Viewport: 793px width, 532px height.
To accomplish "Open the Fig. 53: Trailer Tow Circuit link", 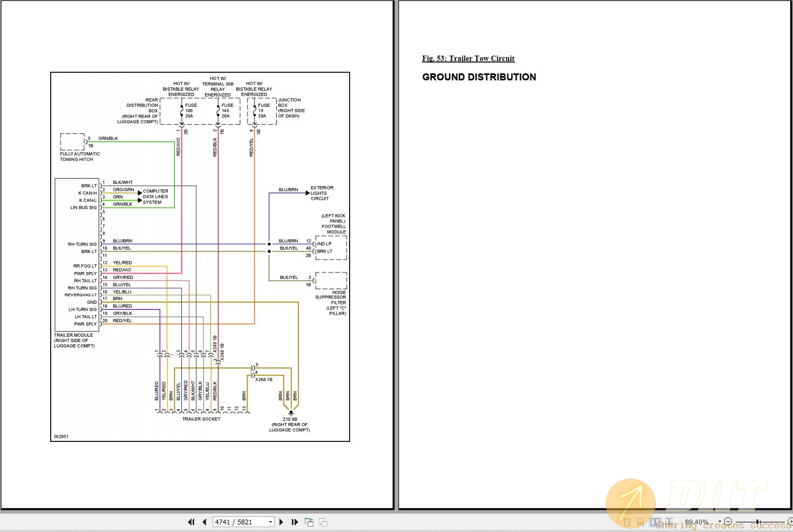I will (468, 58).
